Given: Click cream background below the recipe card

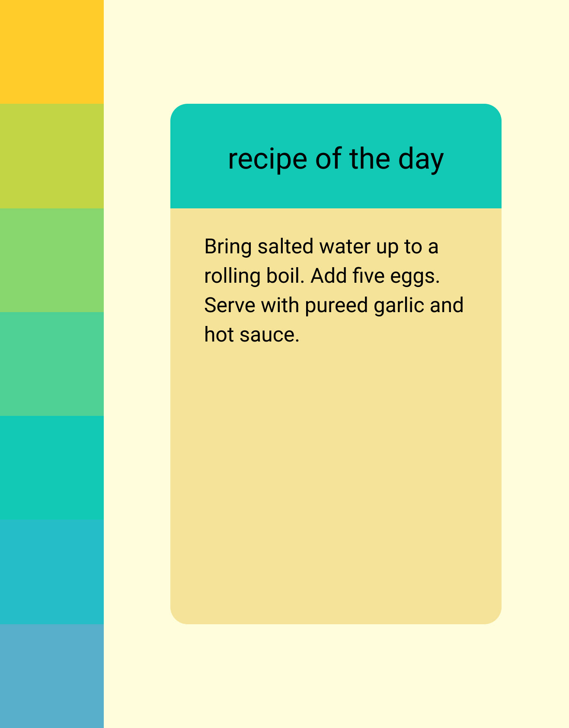Looking at the screenshot, I should [336, 676].
